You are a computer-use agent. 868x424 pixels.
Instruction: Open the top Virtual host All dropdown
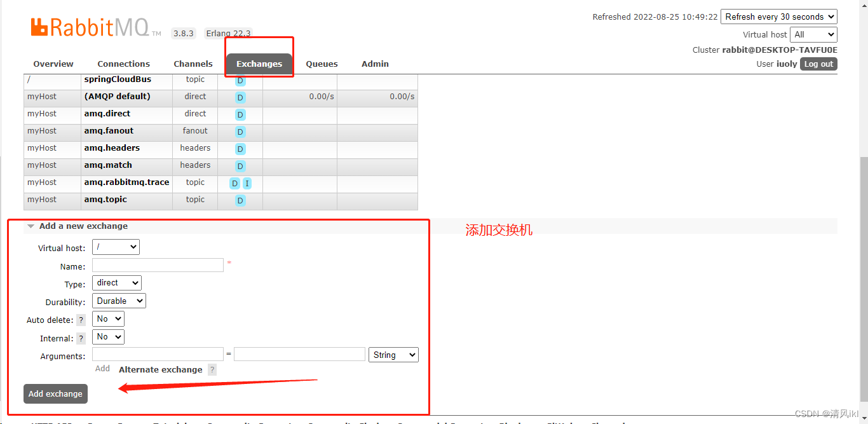coord(814,34)
